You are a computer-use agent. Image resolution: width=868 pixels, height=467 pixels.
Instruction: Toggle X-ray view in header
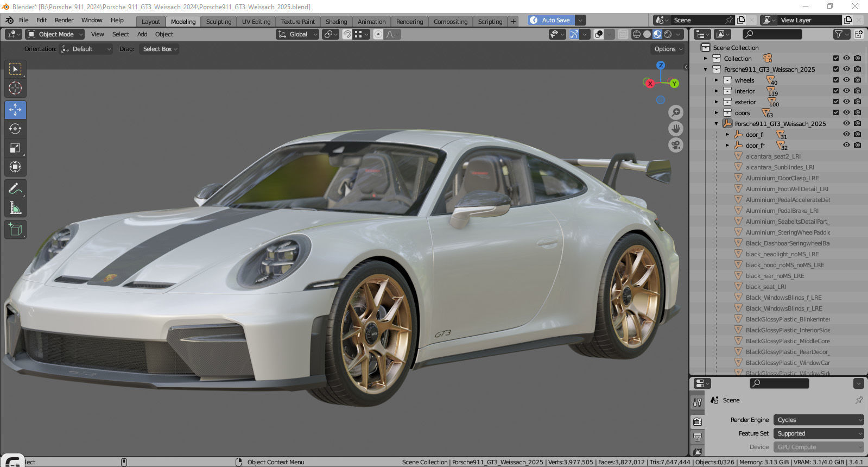623,34
